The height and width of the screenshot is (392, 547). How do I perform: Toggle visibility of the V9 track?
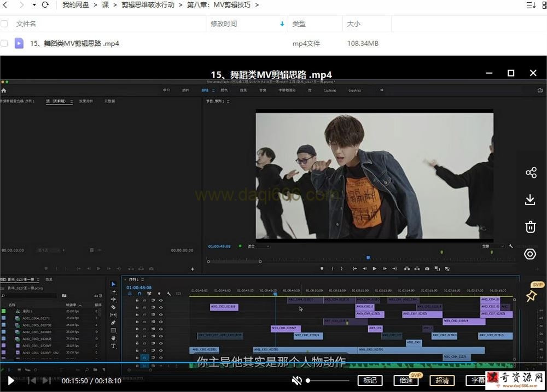161,300
